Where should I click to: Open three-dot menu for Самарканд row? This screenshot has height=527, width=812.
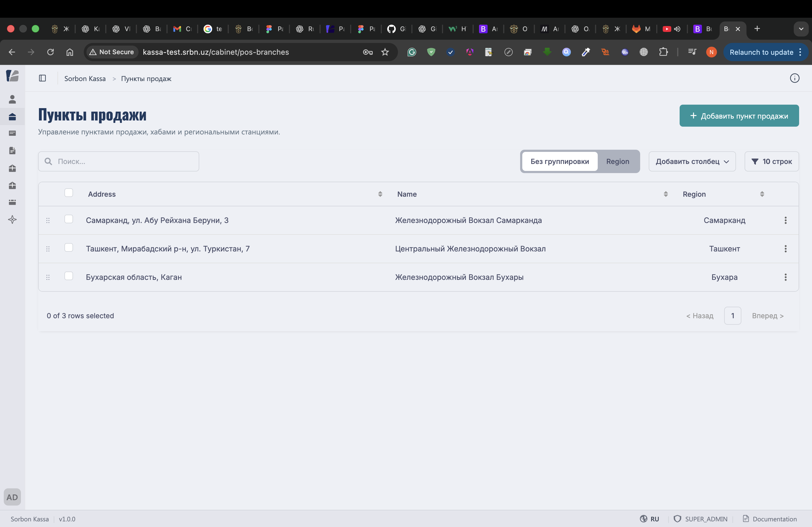click(x=785, y=220)
